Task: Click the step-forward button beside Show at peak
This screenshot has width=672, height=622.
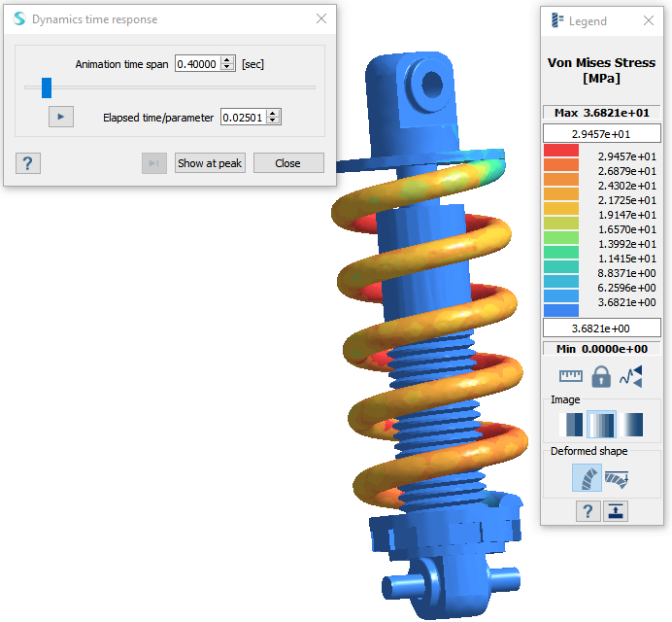Action: click(x=154, y=163)
